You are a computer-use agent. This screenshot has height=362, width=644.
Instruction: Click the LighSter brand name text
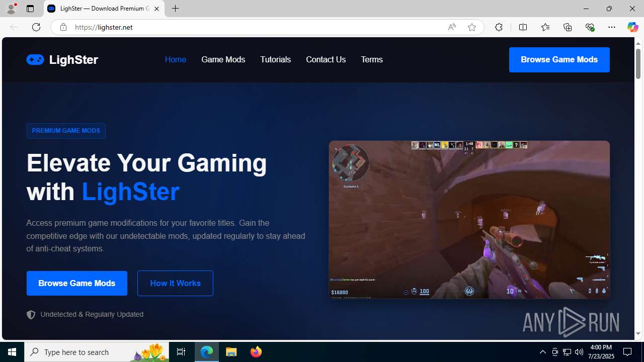[73, 59]
